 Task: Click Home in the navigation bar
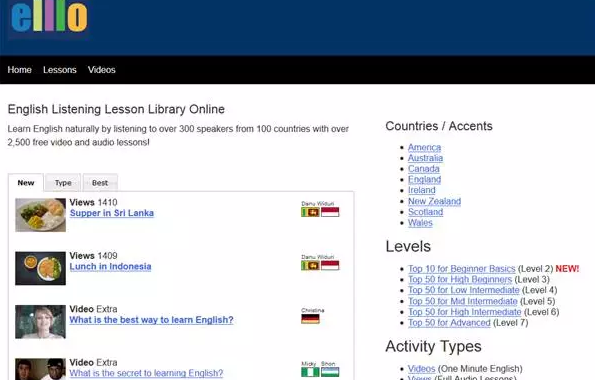(19, 70)
